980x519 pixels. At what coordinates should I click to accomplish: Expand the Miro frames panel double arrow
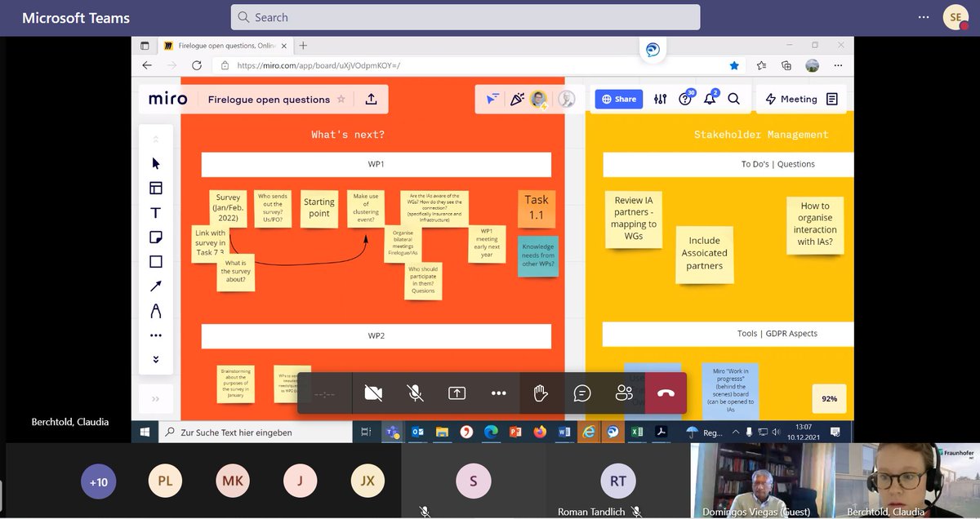[x=156, y=399]
